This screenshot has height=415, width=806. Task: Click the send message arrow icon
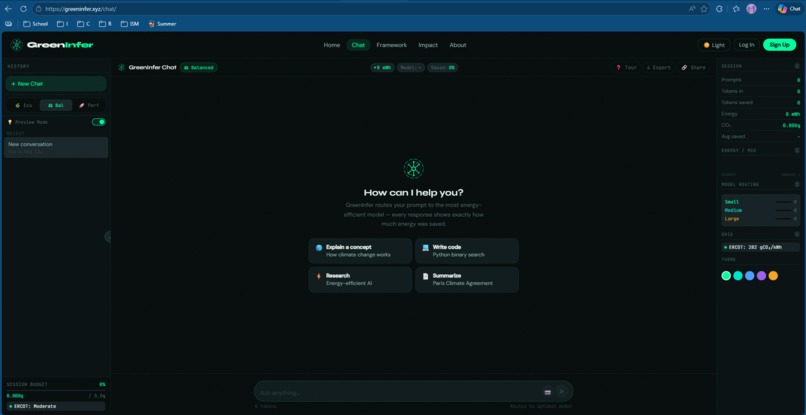click(562, 392)
